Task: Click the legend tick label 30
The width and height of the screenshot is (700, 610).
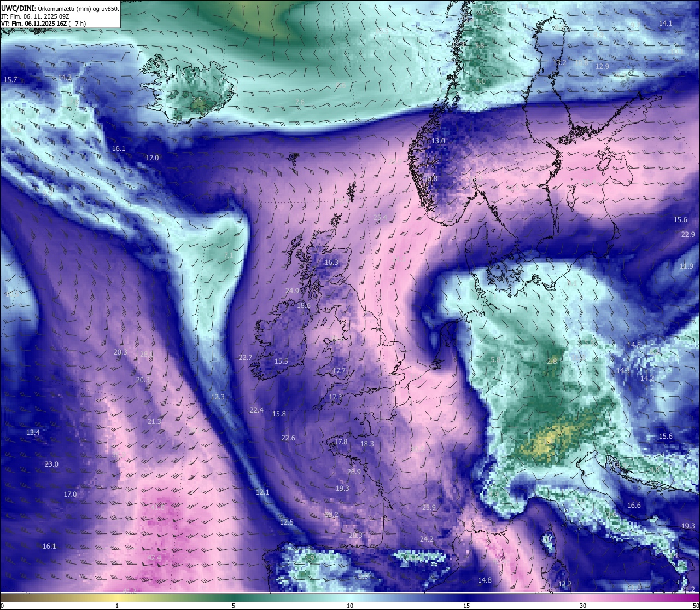Action: coord(583,606)
